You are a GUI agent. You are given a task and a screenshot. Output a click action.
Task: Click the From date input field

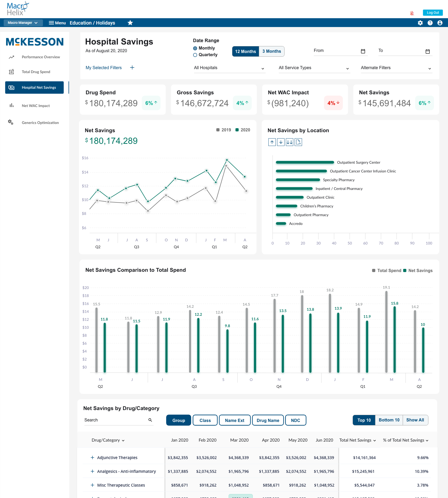(x=341, y=51)
